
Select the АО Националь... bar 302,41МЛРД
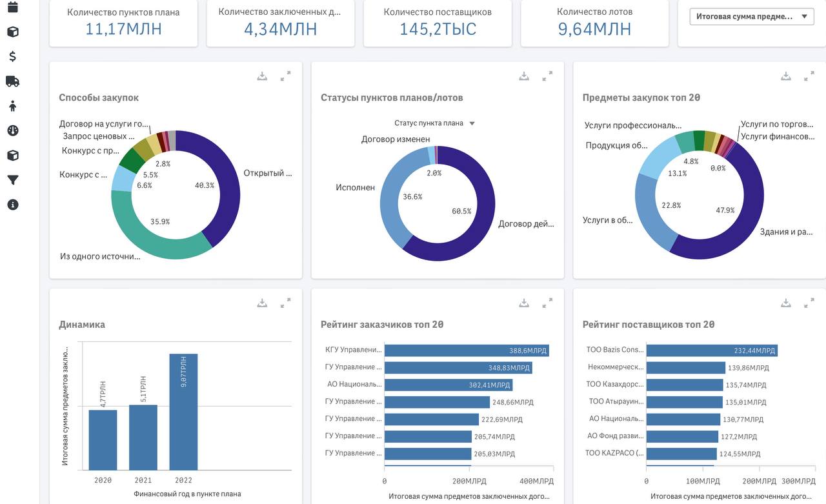tap(448, 385)
